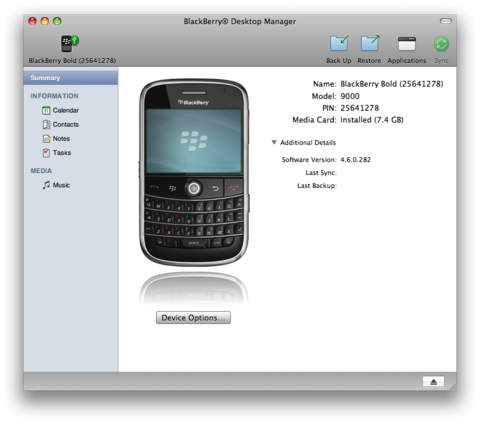This screenshot has height=423, width=480.
Task: Open the Music section
Action: (61, 185)
